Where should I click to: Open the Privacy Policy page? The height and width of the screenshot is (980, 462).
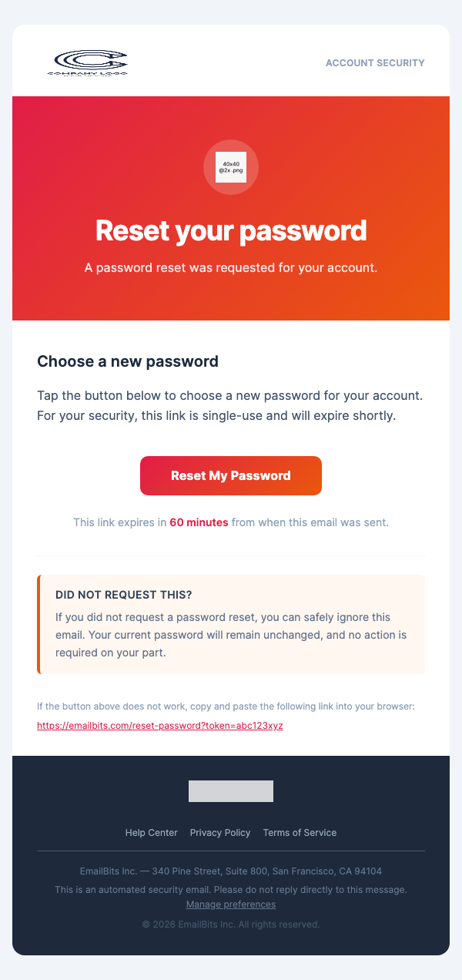[220, 833]
